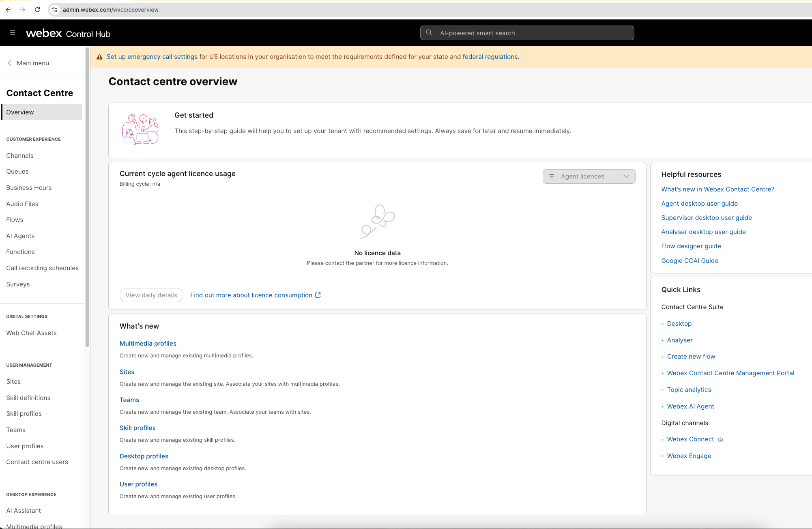Reload the page with refresh icon
The height and width of the screenshot is (529, 812).
(x=37, y=10)
